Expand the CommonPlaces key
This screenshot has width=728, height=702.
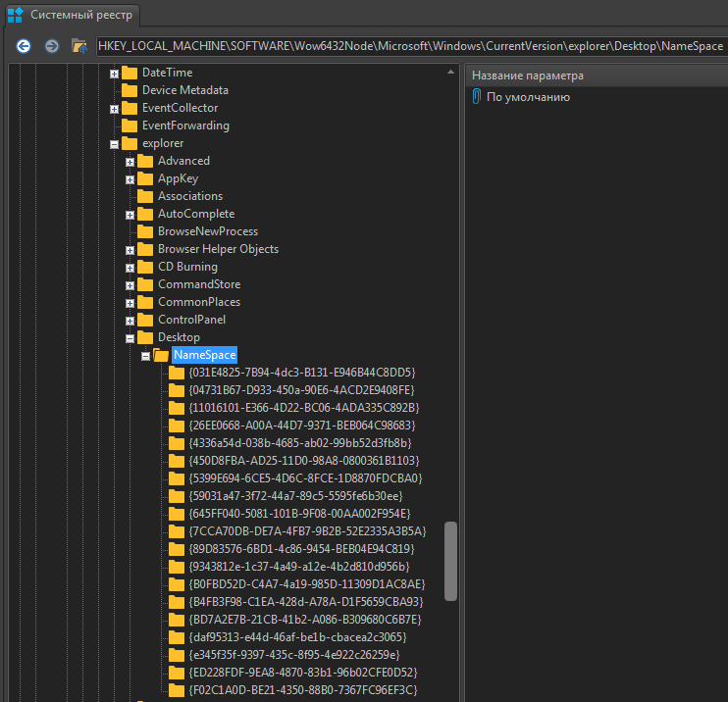point(130,303)
